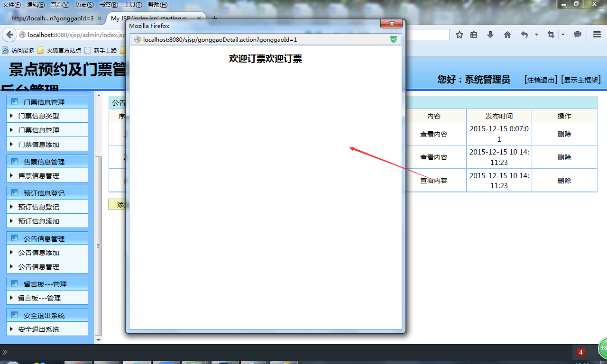This screenshot has width=607, height=364.
Task: Click 查看内容 in the second announcement row
Action: tap(433, 157)
